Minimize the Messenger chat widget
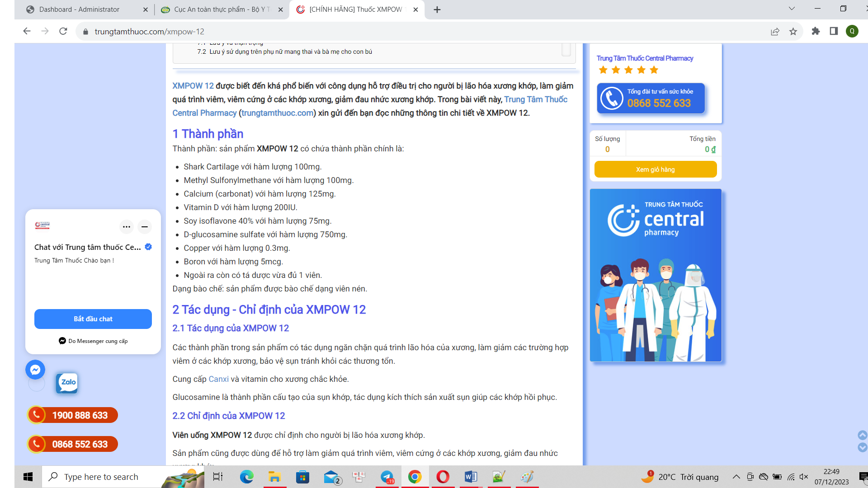868x488 pixels. coord(145,227)
